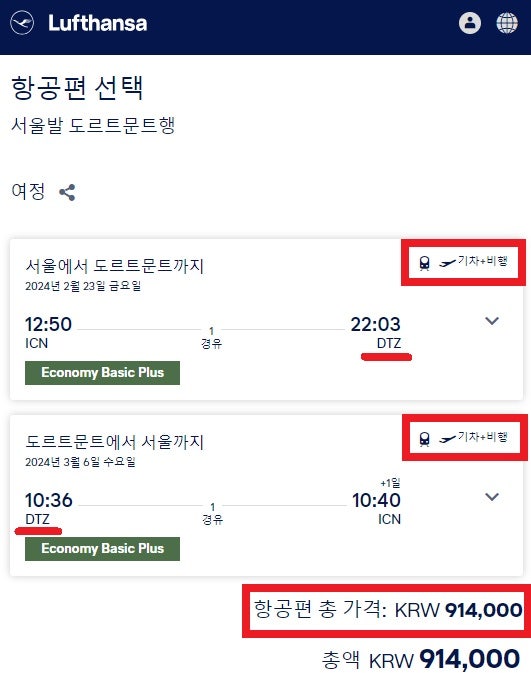Click train icon on return flight card
The image size is (531, 673).
pyautogui.click(x=425, y=439)
